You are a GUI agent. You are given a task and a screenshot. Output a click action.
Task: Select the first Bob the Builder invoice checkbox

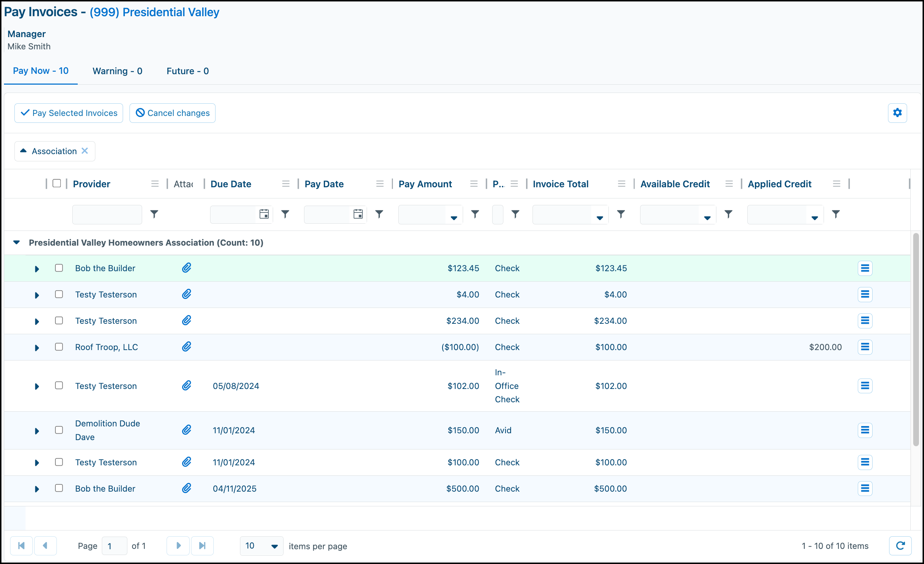tap(59, 268)
